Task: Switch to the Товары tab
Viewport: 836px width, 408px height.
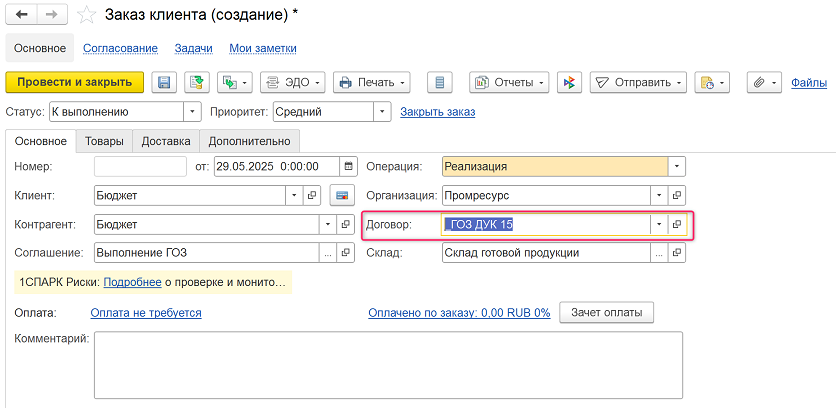Action: pos(104,141)
